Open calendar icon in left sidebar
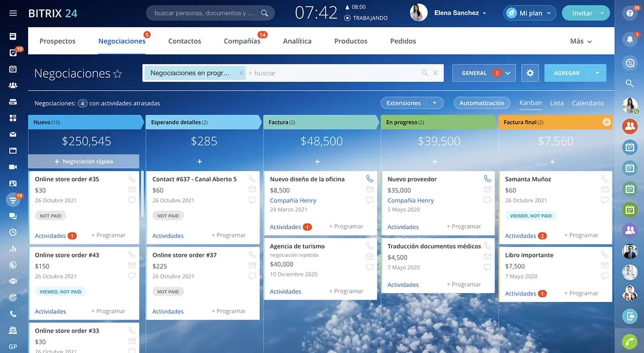 tap(13, 69)
